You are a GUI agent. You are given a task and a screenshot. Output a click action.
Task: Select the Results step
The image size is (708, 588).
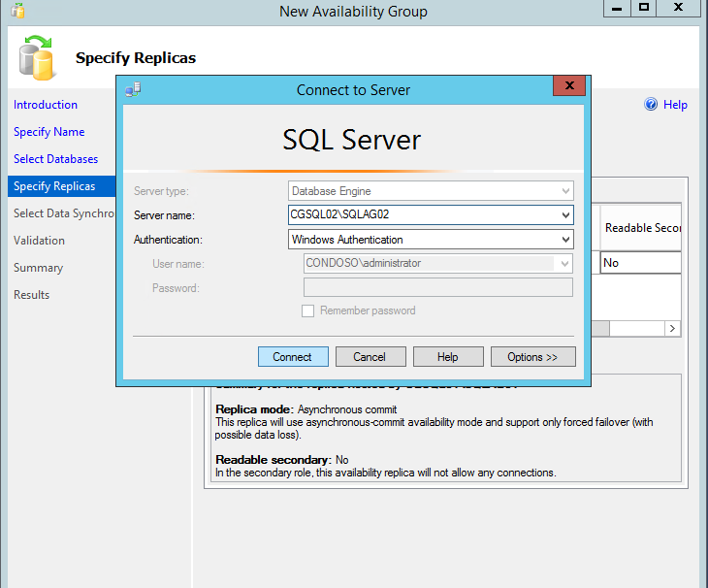(31, 295)
